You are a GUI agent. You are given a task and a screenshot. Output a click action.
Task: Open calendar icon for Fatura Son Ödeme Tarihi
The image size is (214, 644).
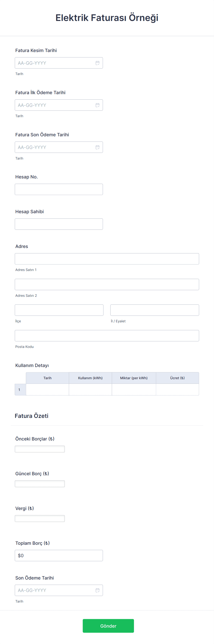[97, 147]
